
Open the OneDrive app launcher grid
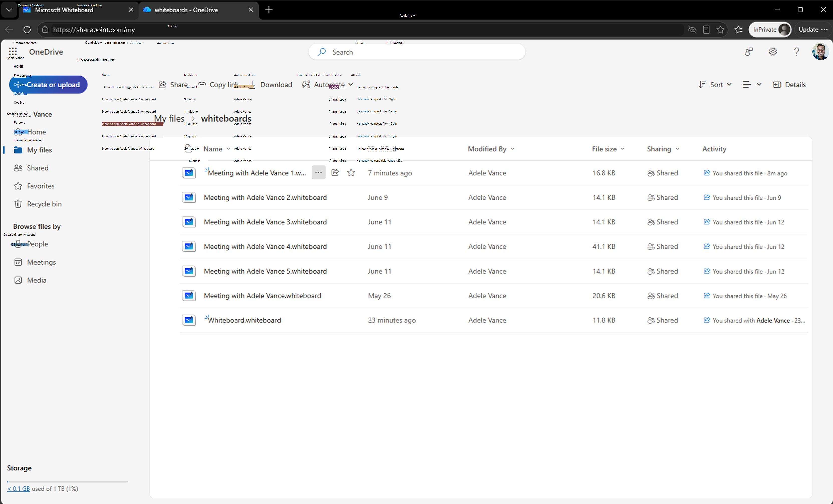(x=13, y=51)
